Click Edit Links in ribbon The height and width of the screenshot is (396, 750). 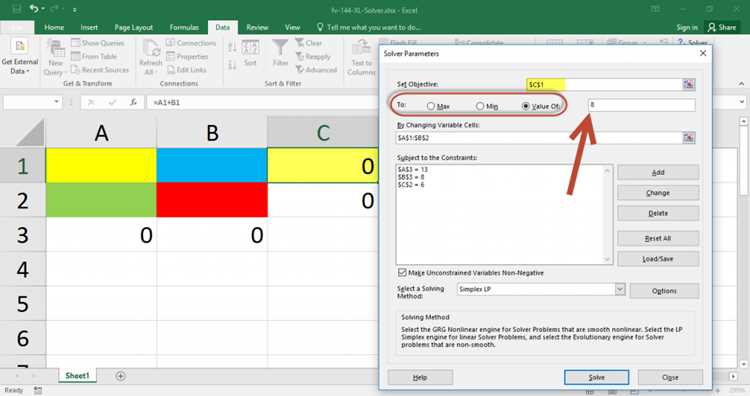click(187, 70)
